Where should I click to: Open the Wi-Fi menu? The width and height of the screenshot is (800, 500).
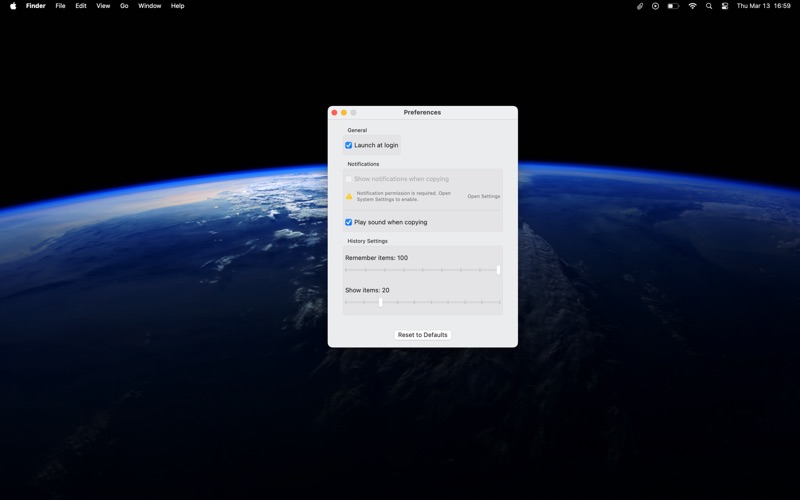[x=692, y=6]
